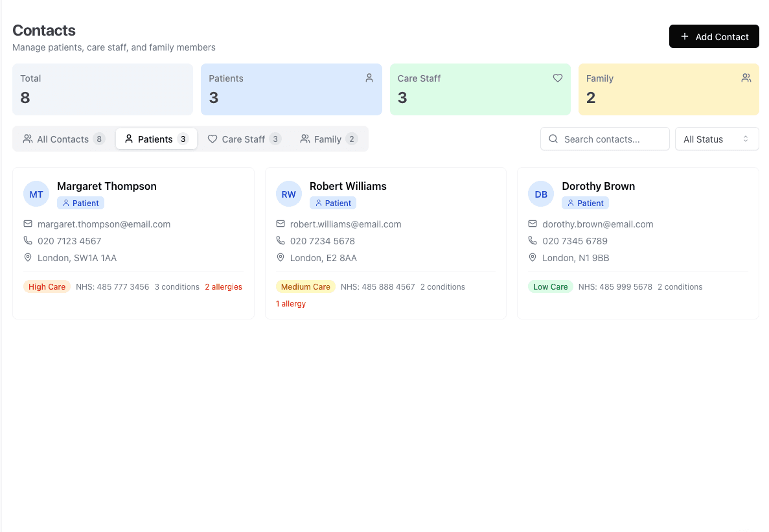Image resolution: width=769 pixels, height=532 pixels.
Task: Click the heart icon on the Care Staff card
Action: (558, 78)
